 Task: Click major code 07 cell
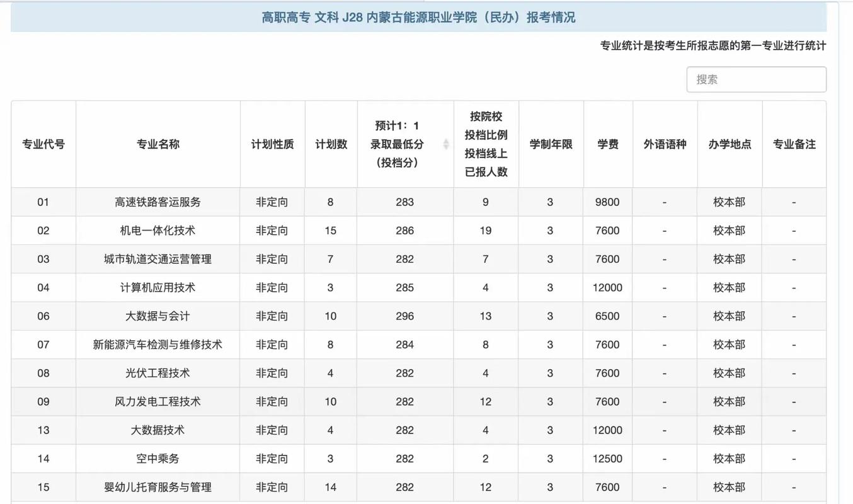pyautogui.click(x=43, y=345)
